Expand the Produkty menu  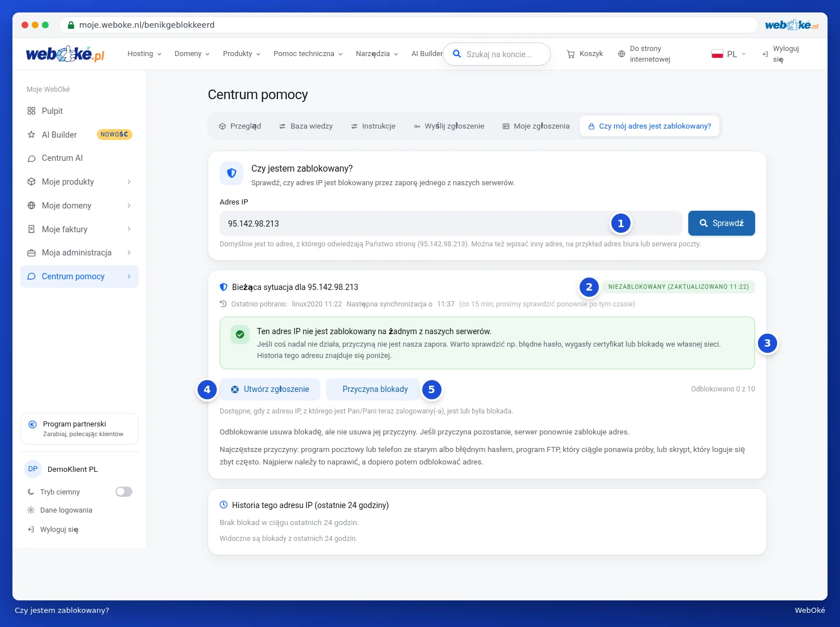tap(242, 54)
